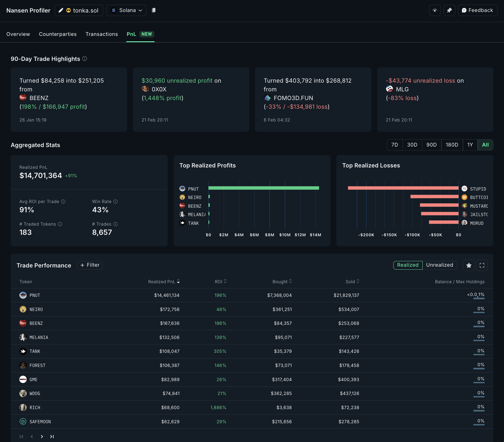Pin this profile using the pin icon

tap(449, 10)
